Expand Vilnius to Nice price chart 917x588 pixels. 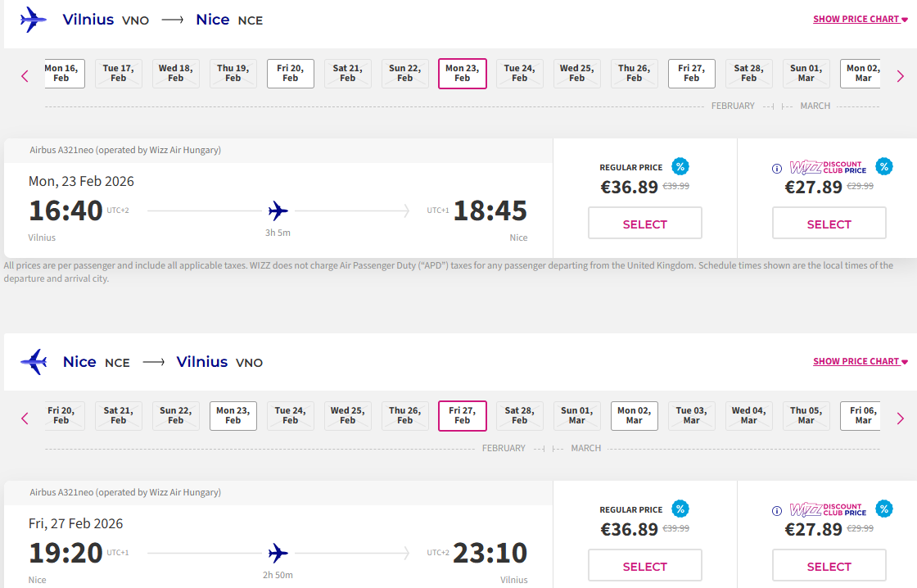[x=860, y=19]
